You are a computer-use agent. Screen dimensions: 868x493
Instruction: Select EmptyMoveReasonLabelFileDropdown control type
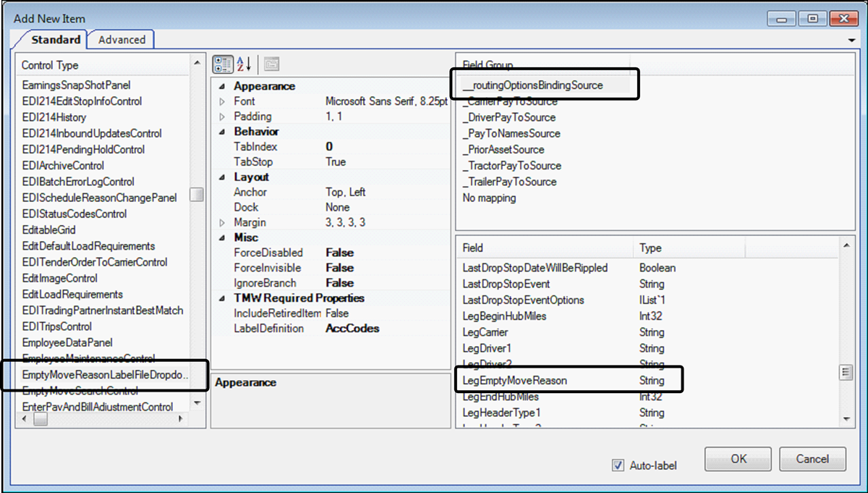pyautogui.click(x=105, y=375)
